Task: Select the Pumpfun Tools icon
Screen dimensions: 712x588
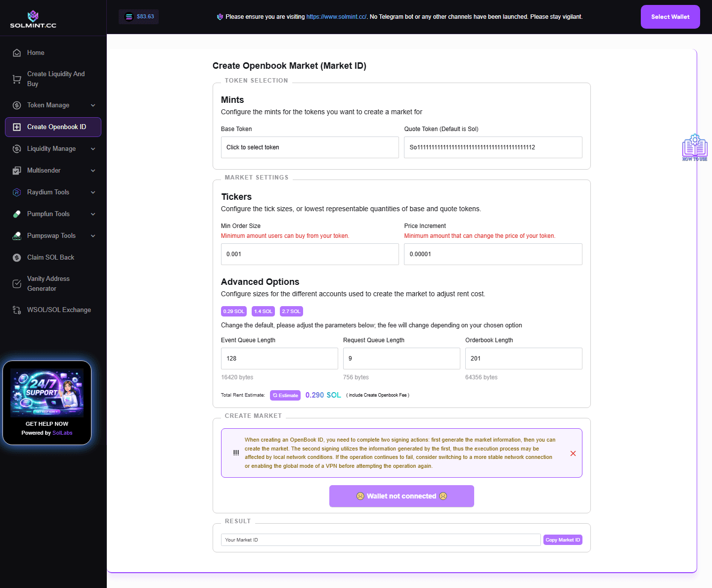Action: pyautogui.click(x=16, y=214)
